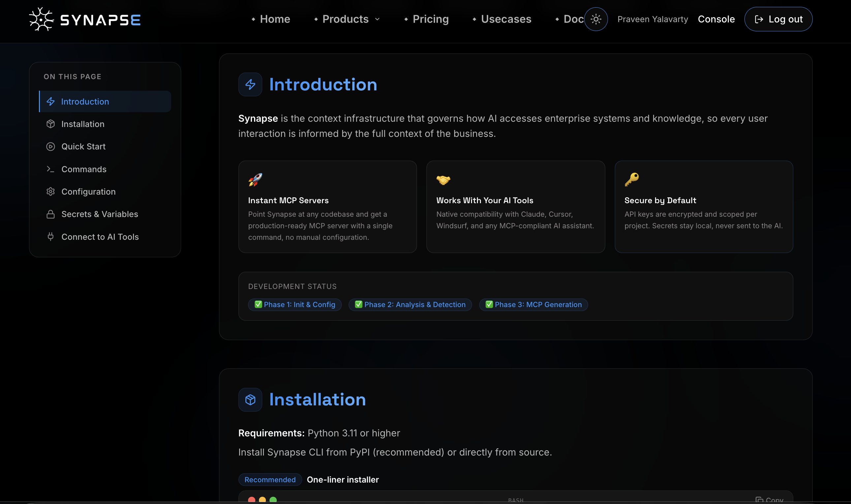Click the green checkmark on Phase 1 badge

click(258, 304)
